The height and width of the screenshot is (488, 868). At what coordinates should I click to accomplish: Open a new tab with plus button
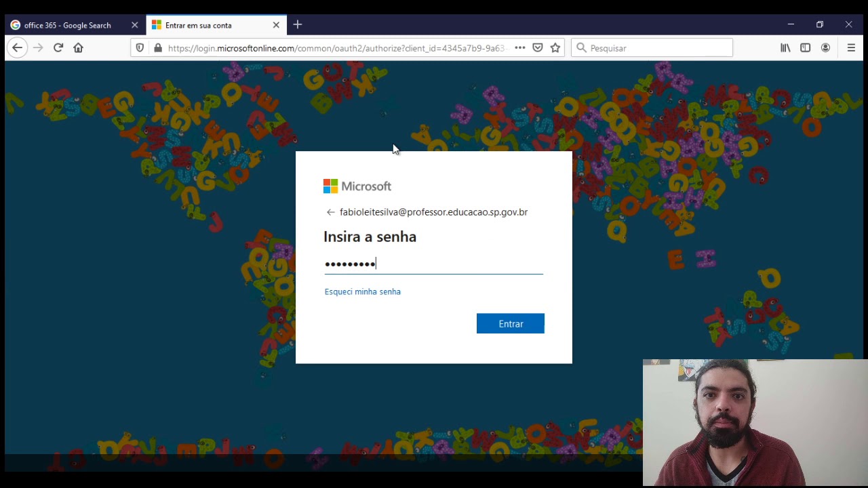point(298,25)
